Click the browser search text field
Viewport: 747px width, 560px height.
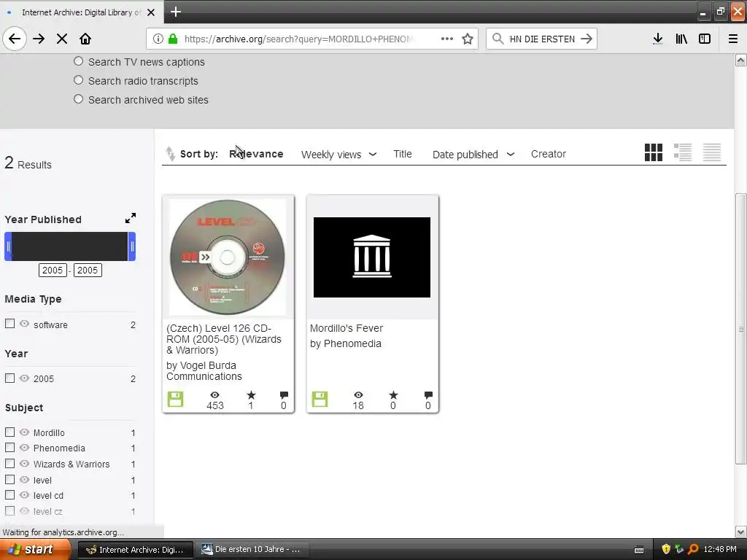[542, 39]
